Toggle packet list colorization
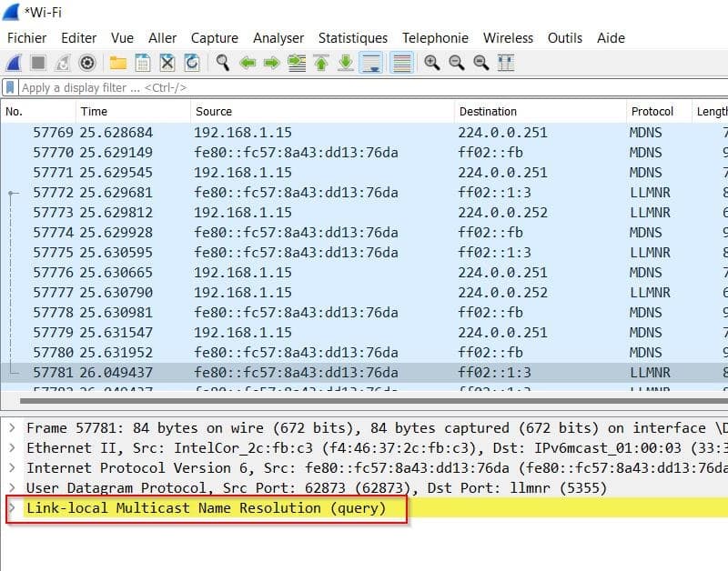Image resolution: width=728 pixels, height=571 pixels. pyautogui.click(x=401, y=63)
